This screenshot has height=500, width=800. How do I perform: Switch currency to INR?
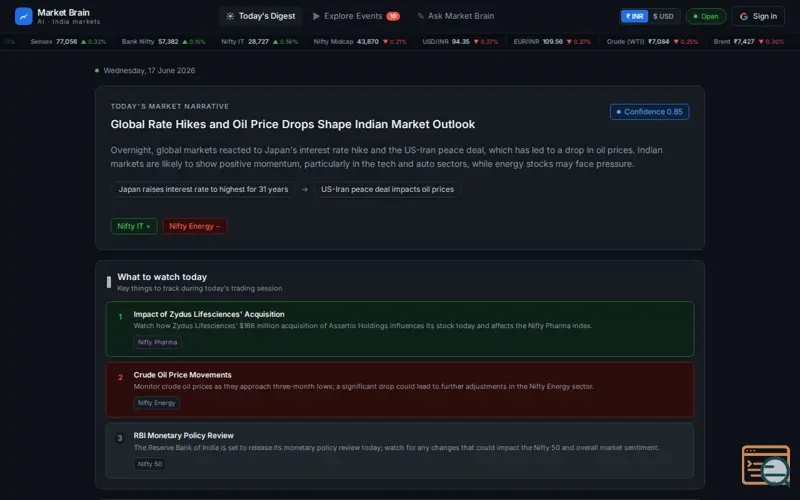click(x=634, y=16)
